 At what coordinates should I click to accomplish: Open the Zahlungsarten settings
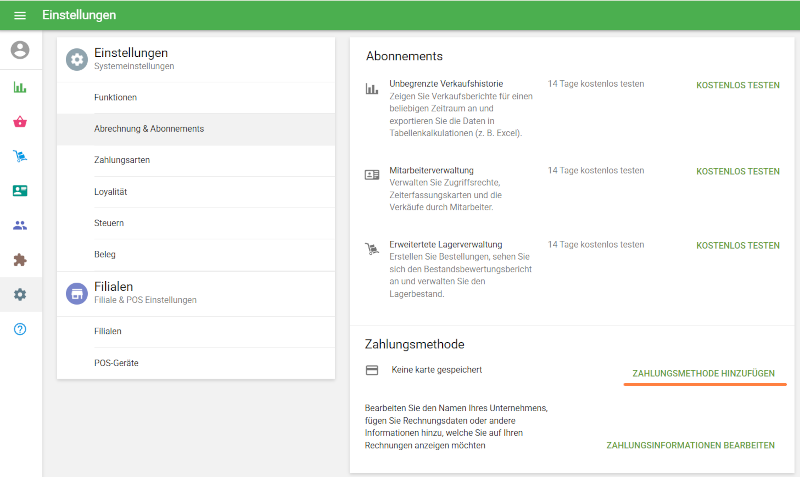tap(122, 160)
